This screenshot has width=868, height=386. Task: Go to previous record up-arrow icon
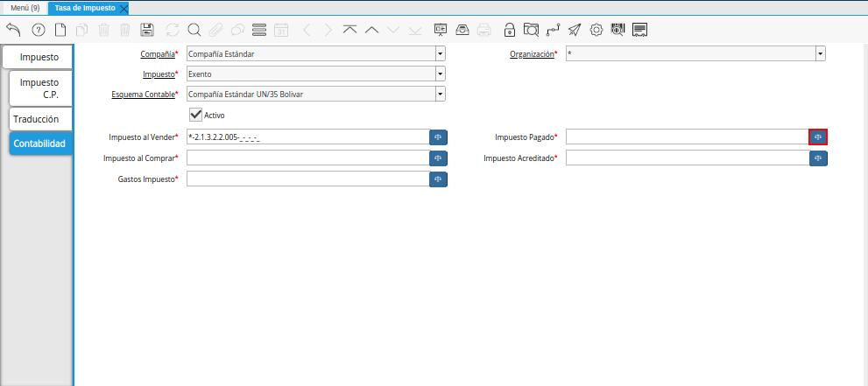[372, 30]
